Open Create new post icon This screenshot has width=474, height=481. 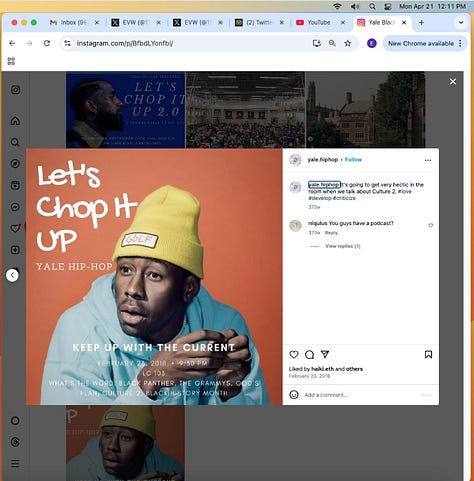(x=15, y=250)
